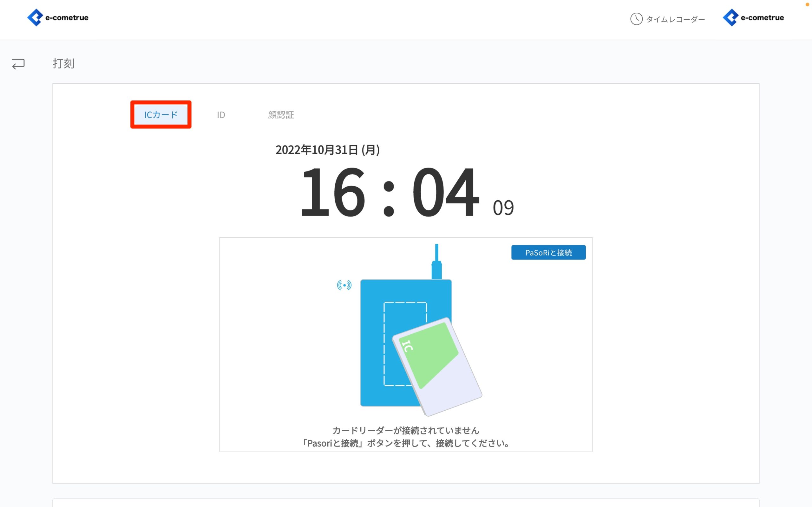Viewport: 812px width, 507px height.
Task: Click the wireless signal icon near the reader
Action: tap(344, 285)
